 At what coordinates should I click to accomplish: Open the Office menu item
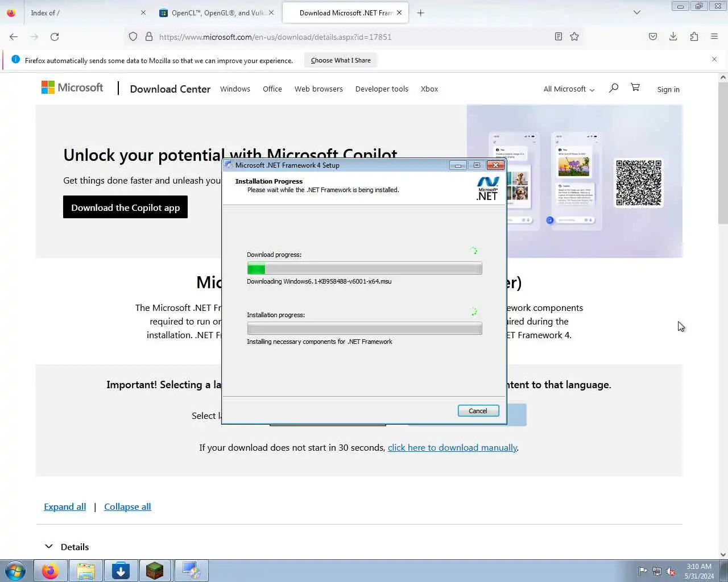(272, 89)
